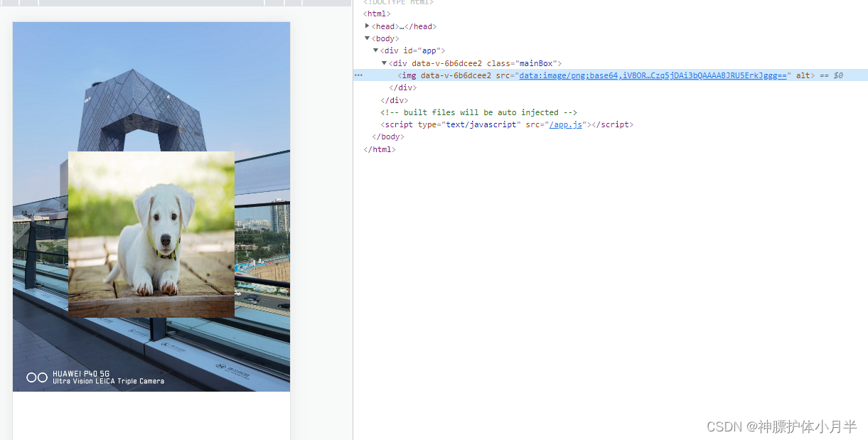Screen dimensions: 868x440
Task: Select the closing </html> tag
Action: pos(380,149)
